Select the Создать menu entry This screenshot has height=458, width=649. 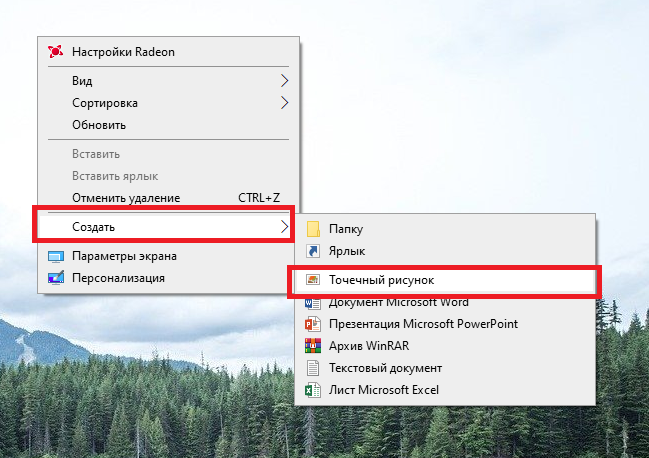click(x=166, y=227)
